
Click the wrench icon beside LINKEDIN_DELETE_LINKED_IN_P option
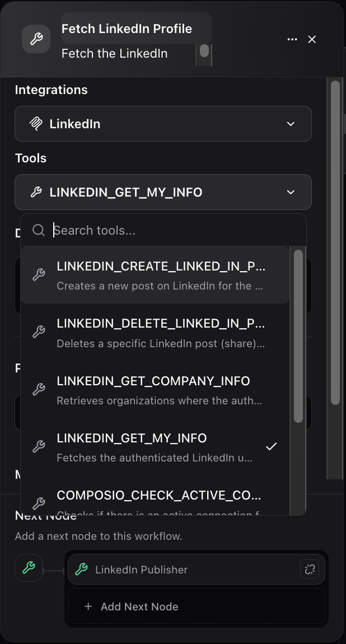coord(39,332)
